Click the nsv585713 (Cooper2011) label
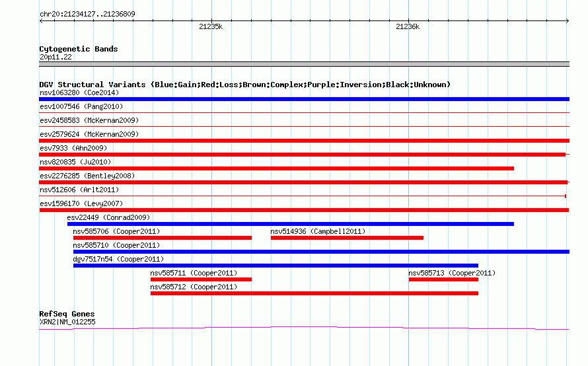Image resolution: width=588 pixels, height=366 pixels. point(452,273)
